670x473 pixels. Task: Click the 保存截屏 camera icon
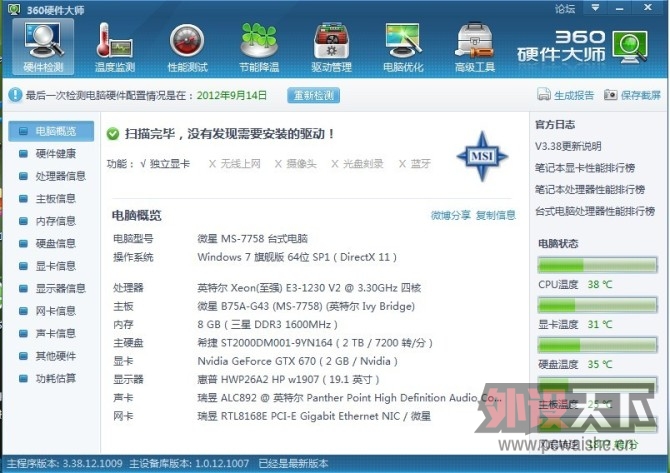[611, 94]
